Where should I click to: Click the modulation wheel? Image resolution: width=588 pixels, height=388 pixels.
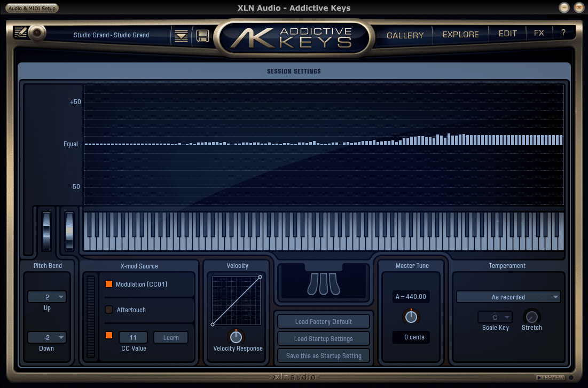point(69,231)
